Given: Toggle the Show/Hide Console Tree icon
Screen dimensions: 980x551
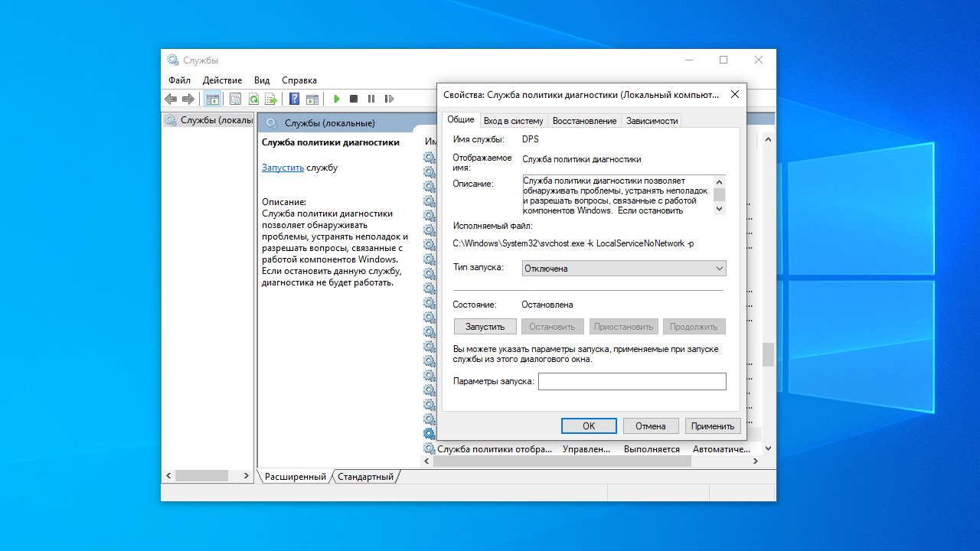Looking at the screenshot, I should [212, 99].
